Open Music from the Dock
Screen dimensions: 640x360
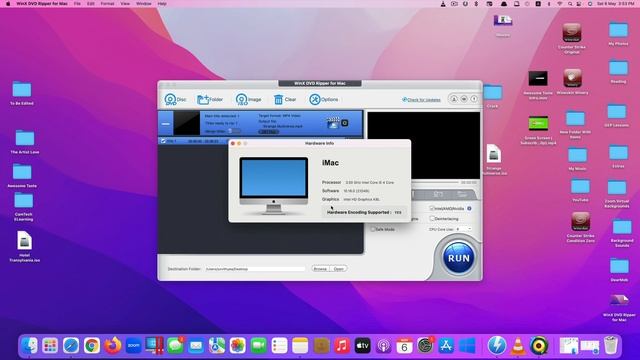[342, 346]
